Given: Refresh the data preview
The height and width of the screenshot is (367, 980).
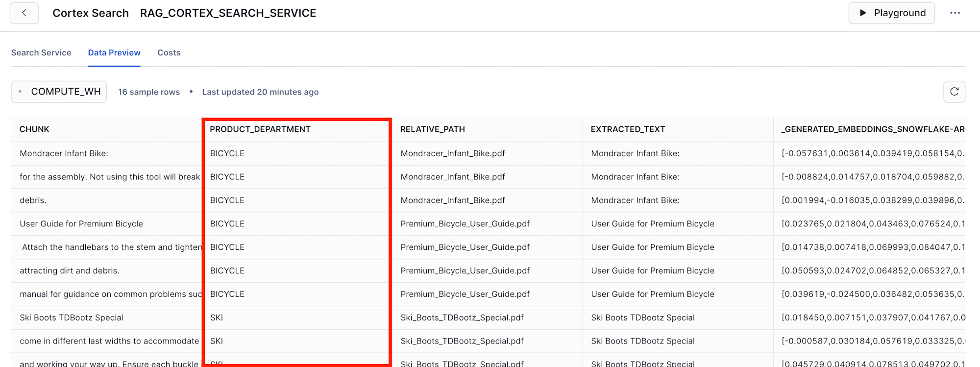Looking at the screenshot, I should pos(954,92).
